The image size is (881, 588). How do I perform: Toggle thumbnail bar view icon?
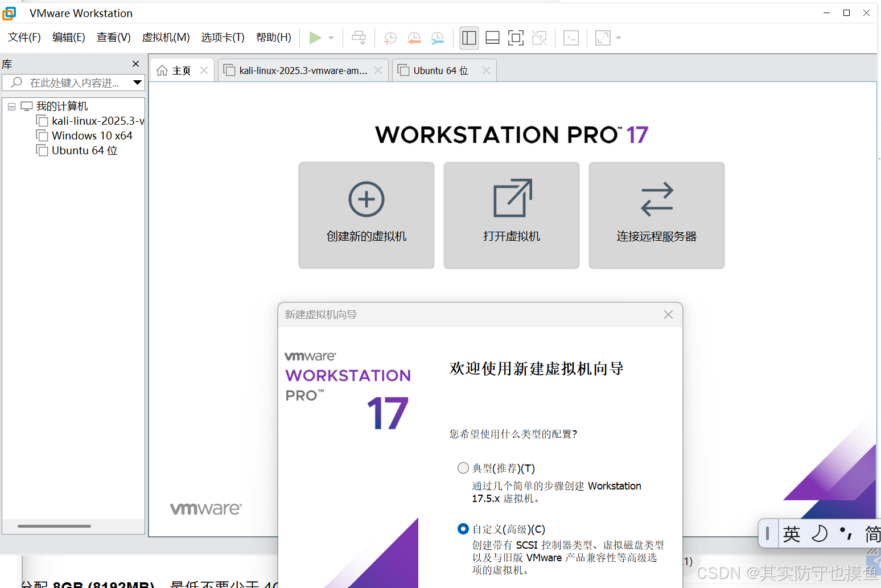[x=493, y=38]
